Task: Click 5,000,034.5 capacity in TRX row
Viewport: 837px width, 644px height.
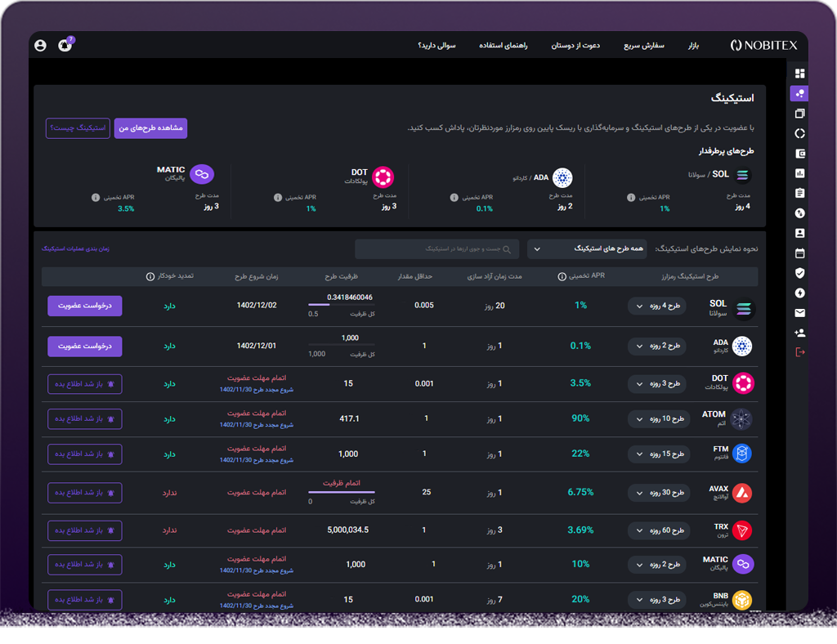Action: 348,530
